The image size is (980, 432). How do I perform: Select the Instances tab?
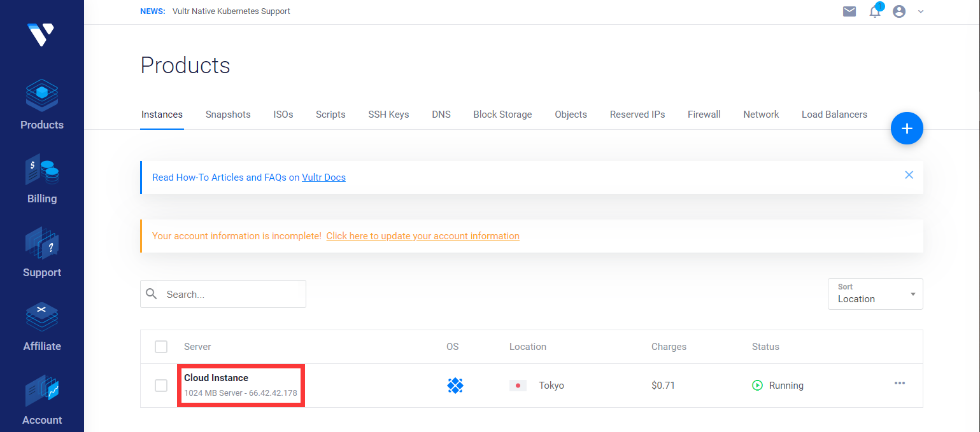(162, 115)
